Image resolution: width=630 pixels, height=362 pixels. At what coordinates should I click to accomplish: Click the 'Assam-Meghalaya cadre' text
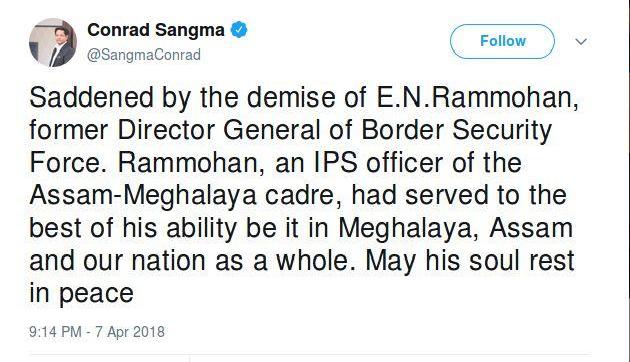[185, 196]
